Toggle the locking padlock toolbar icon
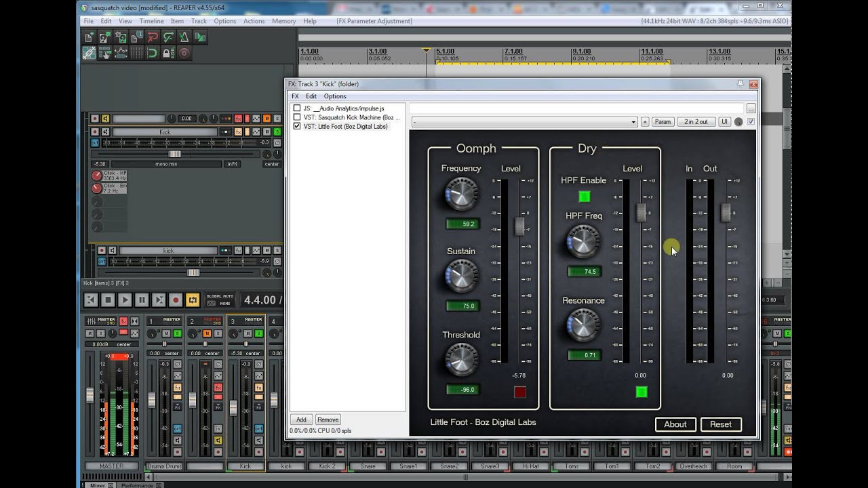This screenshot has width=868, height=488. click(167, 53)
